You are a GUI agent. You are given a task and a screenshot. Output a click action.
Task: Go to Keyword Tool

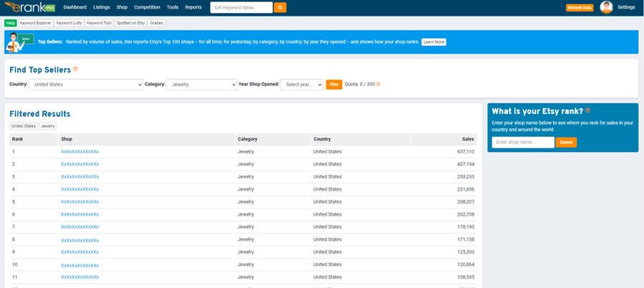point(99,23)
